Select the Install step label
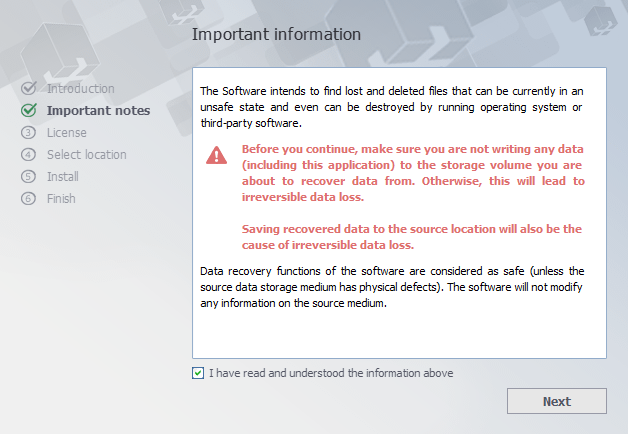The height and width of the screenshot is (434, 628). coord(62,177)
